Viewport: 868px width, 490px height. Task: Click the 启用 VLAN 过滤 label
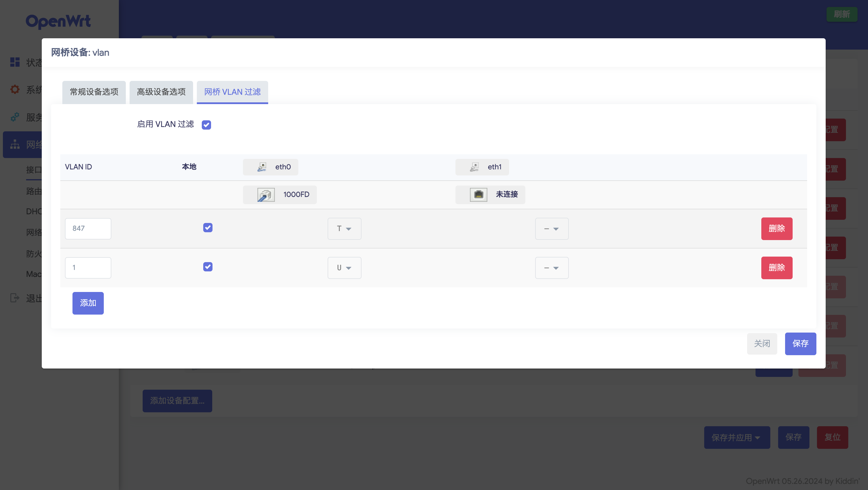(x=166, y=124)
